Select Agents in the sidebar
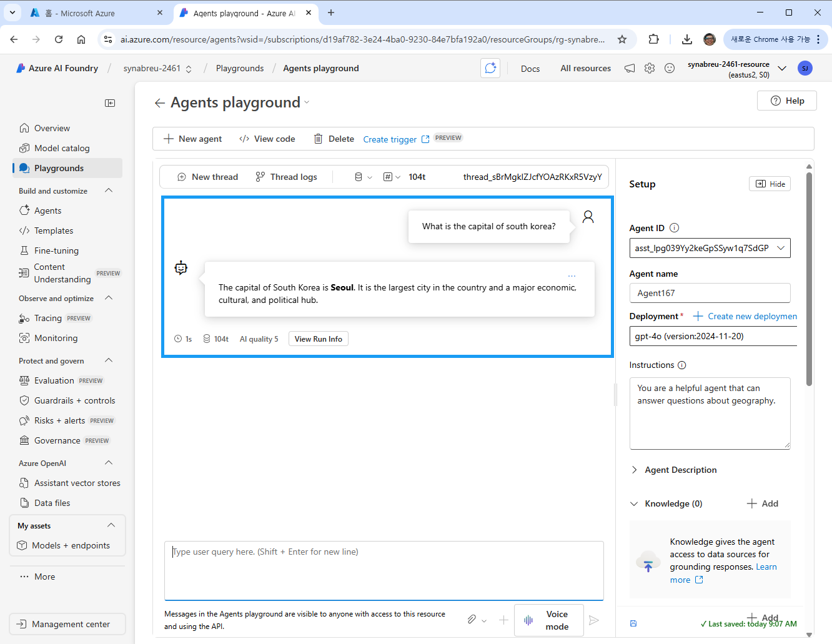 [x=67, y=211]
